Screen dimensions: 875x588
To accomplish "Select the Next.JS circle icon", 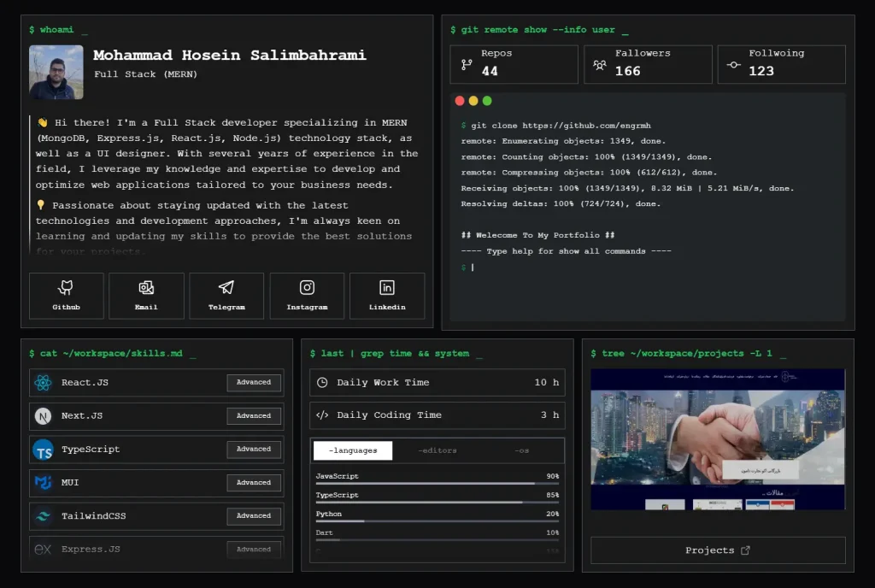I will click(44, 416).
